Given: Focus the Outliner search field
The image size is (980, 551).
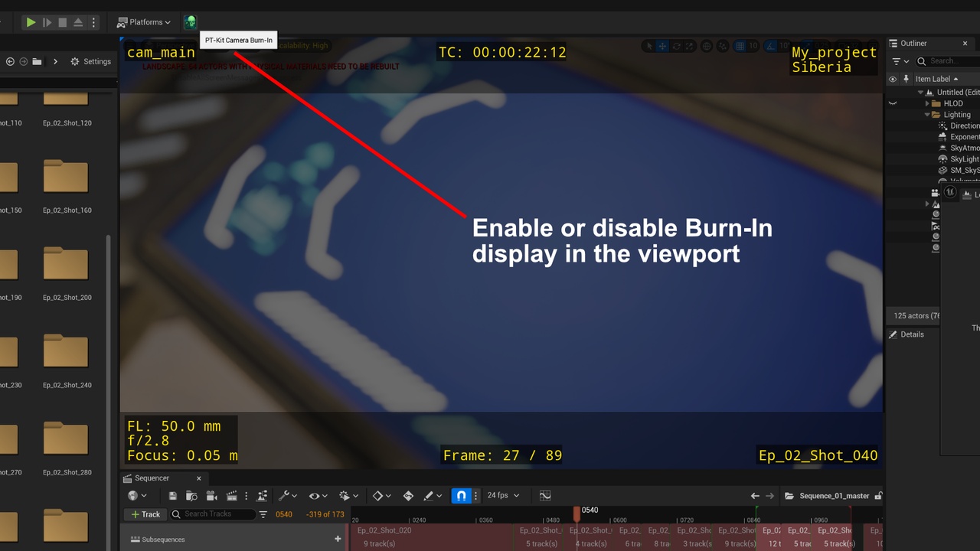Looking at the screenshot, I should (x=948, y=61).
